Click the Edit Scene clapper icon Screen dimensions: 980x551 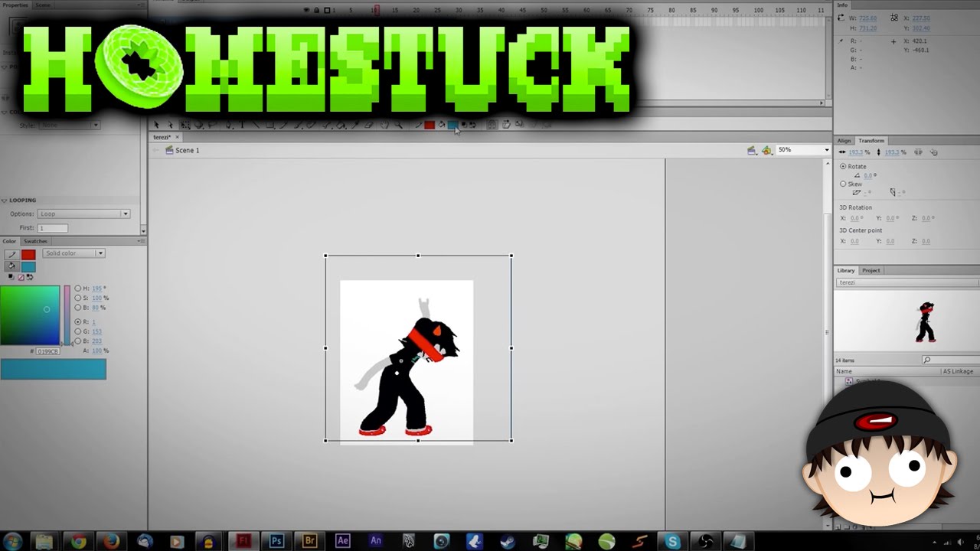(752, 150)
